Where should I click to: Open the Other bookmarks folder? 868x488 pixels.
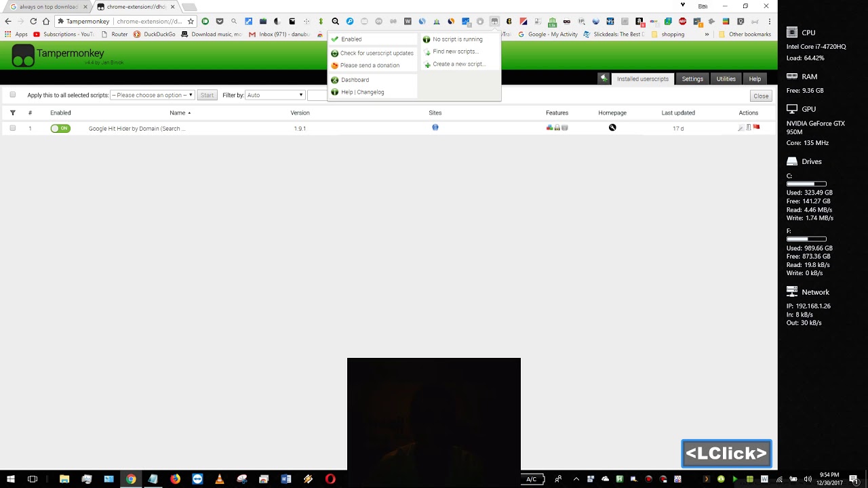pyautogui.click(x=745, y=35)
